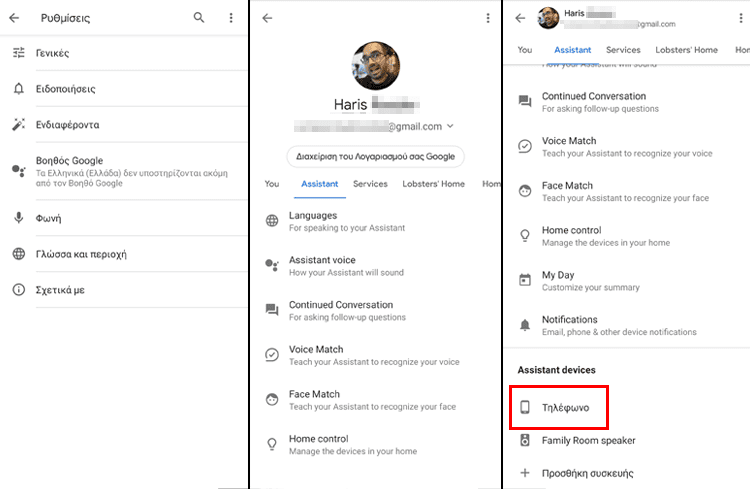The image size is (750, 489).
Task: Tap Assistant voice dots icon in middle panel
Action: (x=272, y=265)
